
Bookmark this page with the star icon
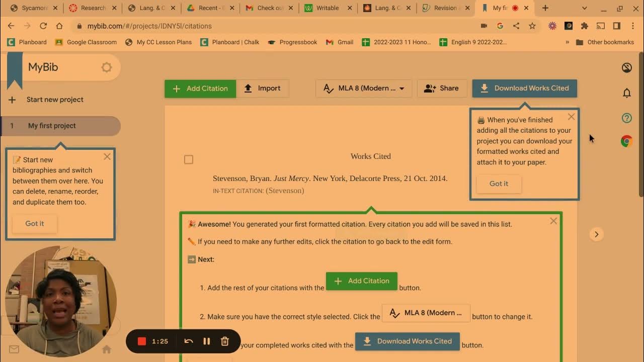[x=532, y=26]
